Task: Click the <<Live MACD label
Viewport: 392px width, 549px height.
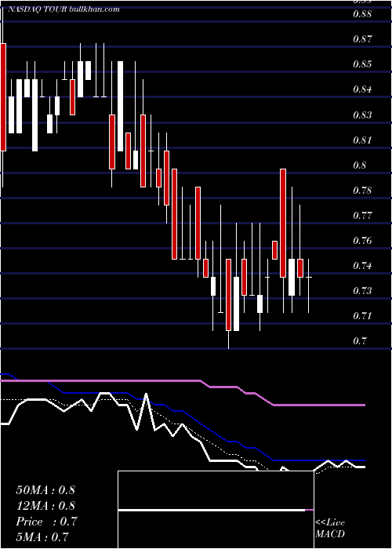Action: click(x=330, y=529)
